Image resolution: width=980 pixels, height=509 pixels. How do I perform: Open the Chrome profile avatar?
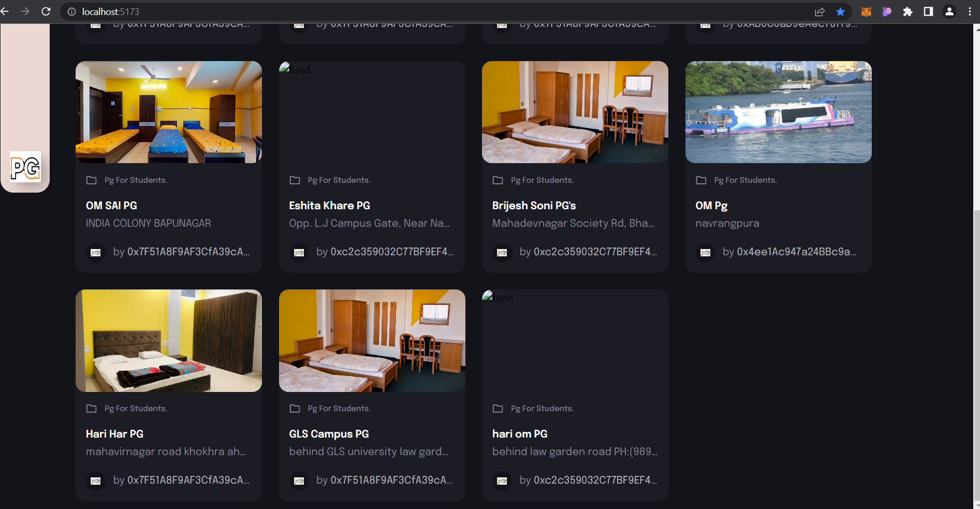point(950,11)
